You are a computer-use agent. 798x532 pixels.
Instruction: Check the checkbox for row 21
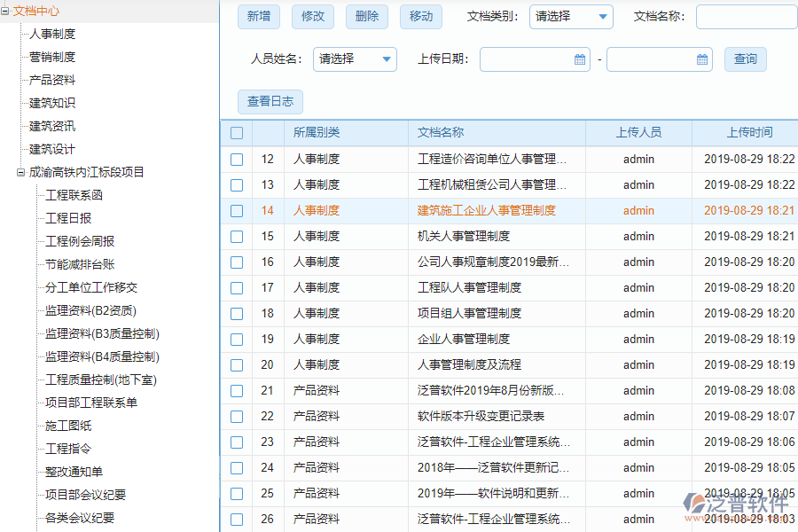(x=237, y=390)
